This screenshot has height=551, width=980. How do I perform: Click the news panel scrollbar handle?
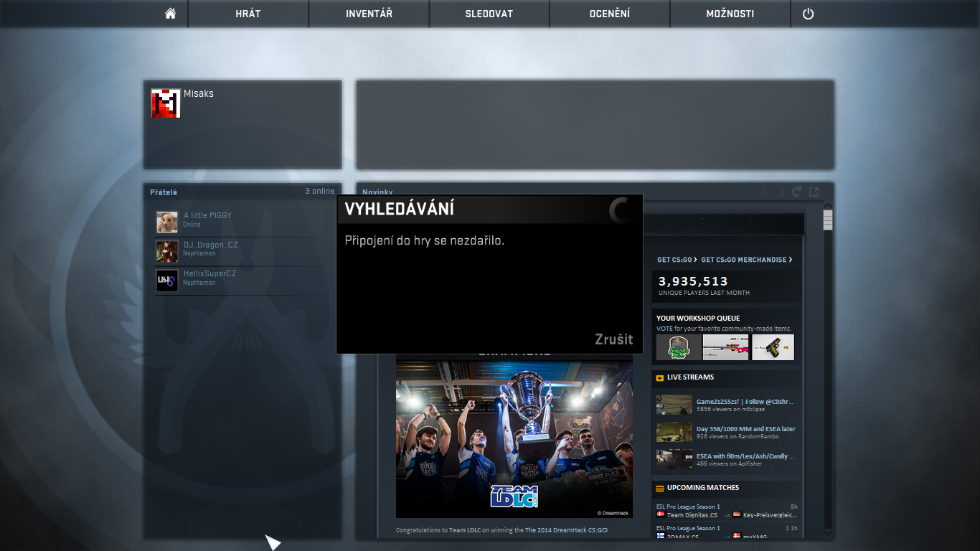(828, 220)
